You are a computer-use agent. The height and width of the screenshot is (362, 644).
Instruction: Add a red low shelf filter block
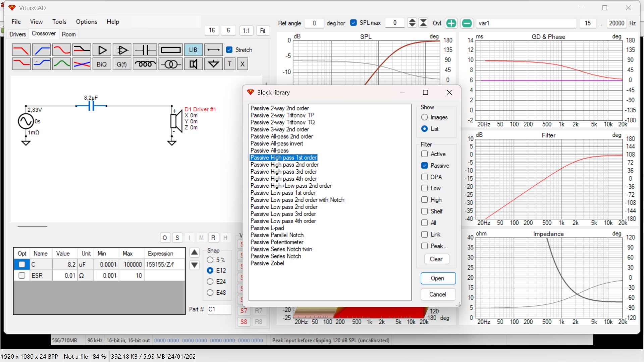pyautogui.click(x=21, y=64)
